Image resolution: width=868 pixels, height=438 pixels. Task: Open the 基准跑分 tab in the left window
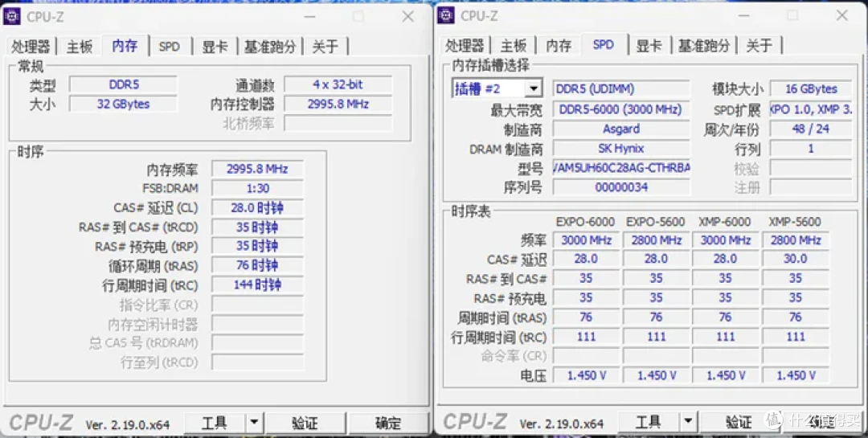(x=270, y=47)
